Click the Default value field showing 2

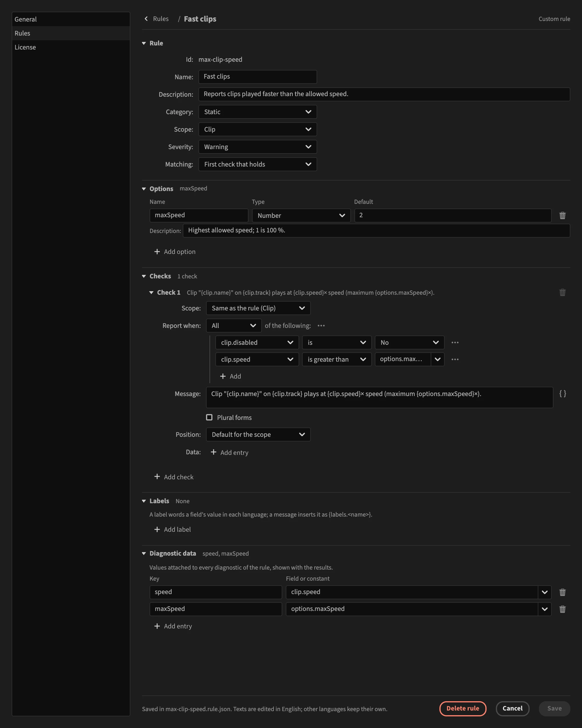[x=453, y=215]
